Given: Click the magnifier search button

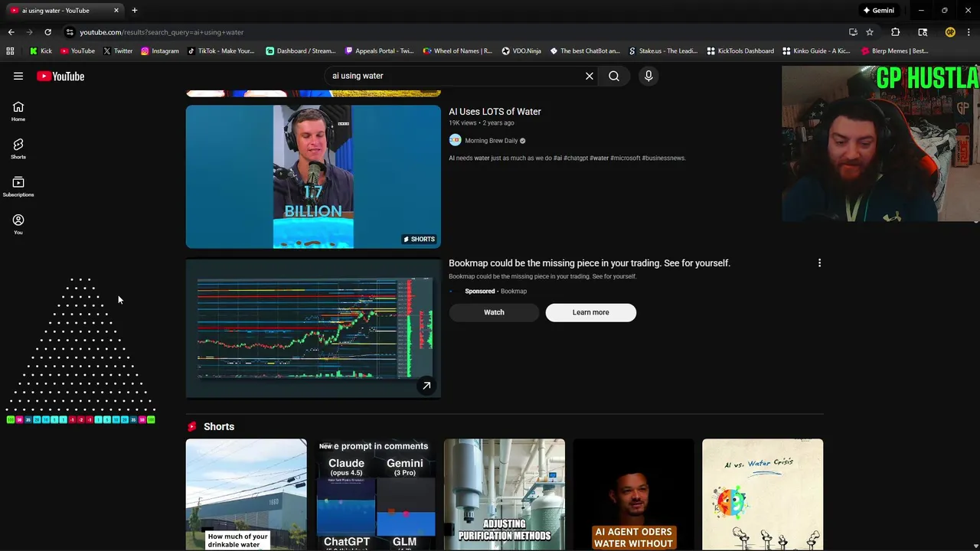Looking at the screenshot, I should (x=614, y=76).
